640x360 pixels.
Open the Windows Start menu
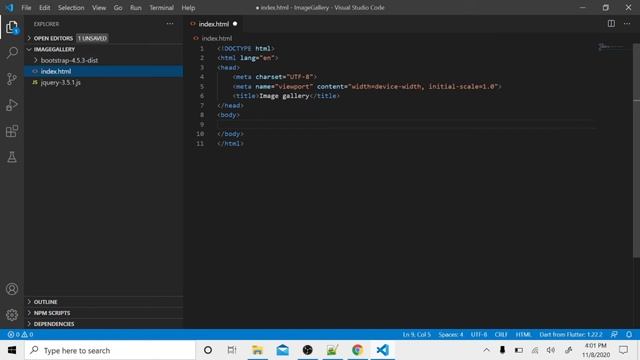point(12,350)
